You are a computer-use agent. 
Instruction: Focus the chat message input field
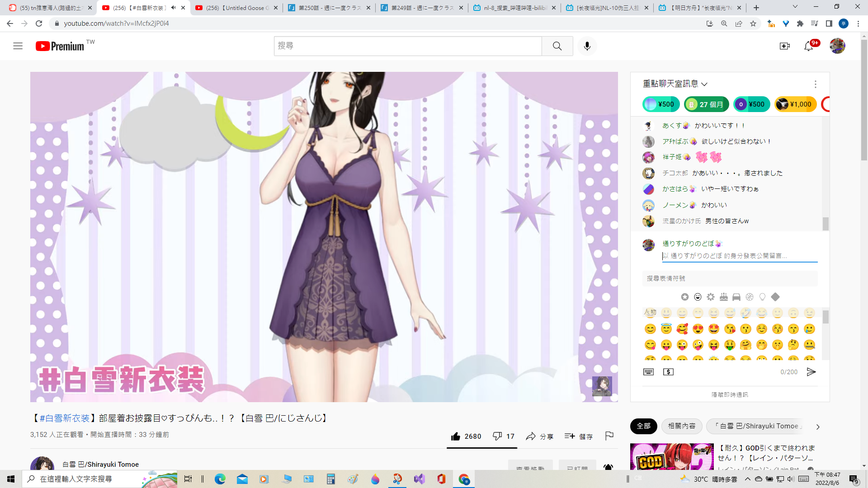tap(740, 256)
